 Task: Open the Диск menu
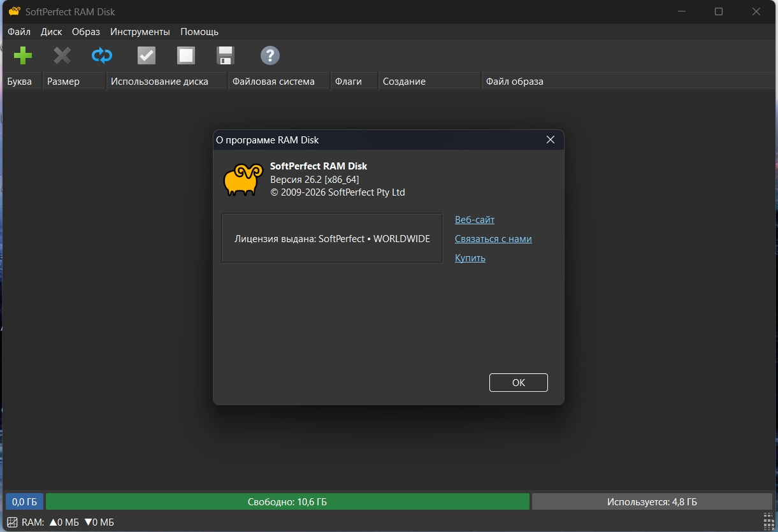(x=51, y=31)
